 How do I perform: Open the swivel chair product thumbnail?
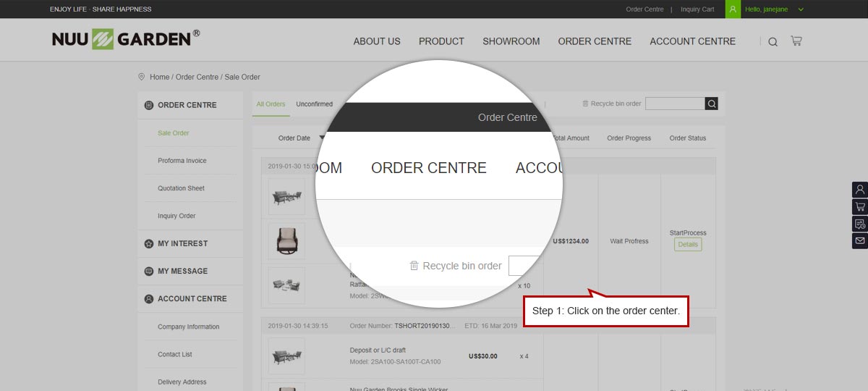(x=286, y=241)
